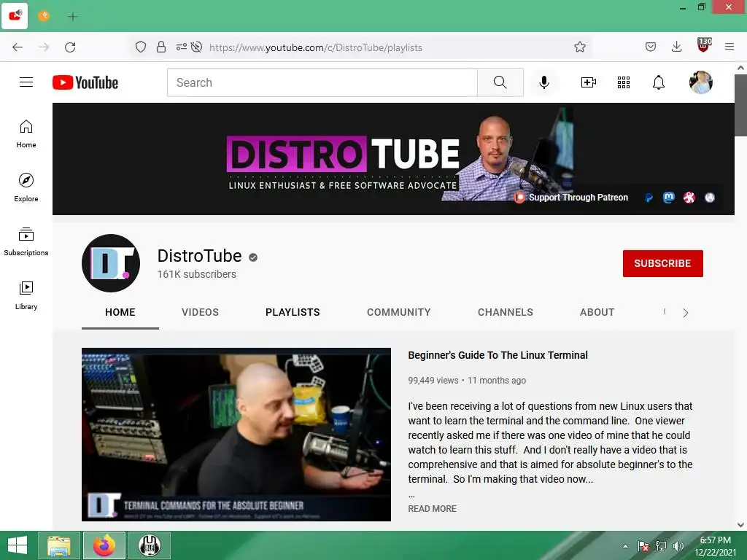Viewport: 747px width, 560px height.
Task: Switch to the COMMUNITY channel tab
Action: pos(399,312)
